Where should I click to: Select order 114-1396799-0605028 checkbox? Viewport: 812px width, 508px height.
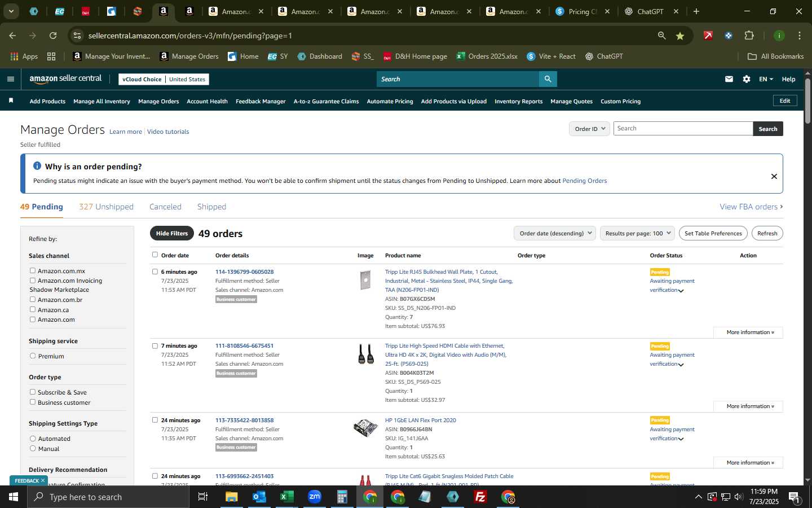click(155, 271)
